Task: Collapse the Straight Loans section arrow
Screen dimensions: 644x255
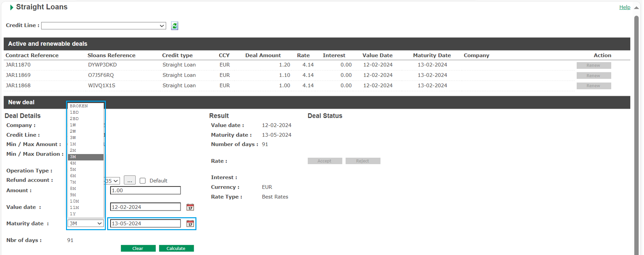Action: pos(12,7)
